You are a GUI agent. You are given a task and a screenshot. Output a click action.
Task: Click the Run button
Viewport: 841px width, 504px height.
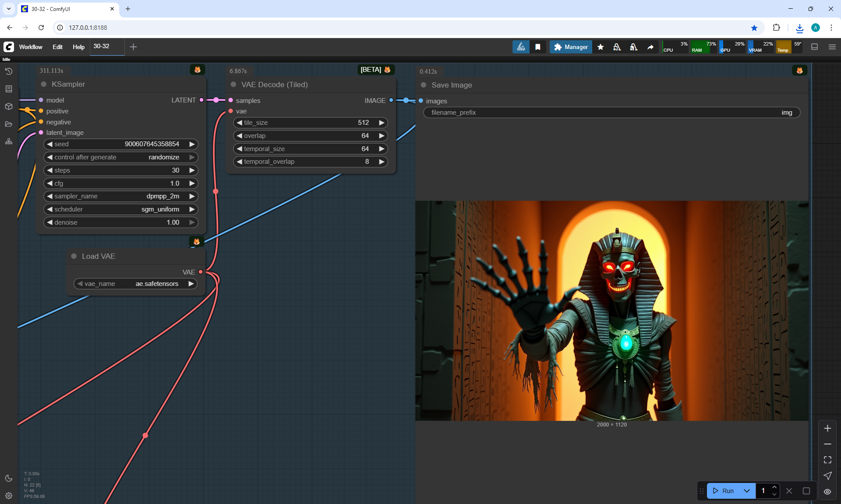coord(723,491)
